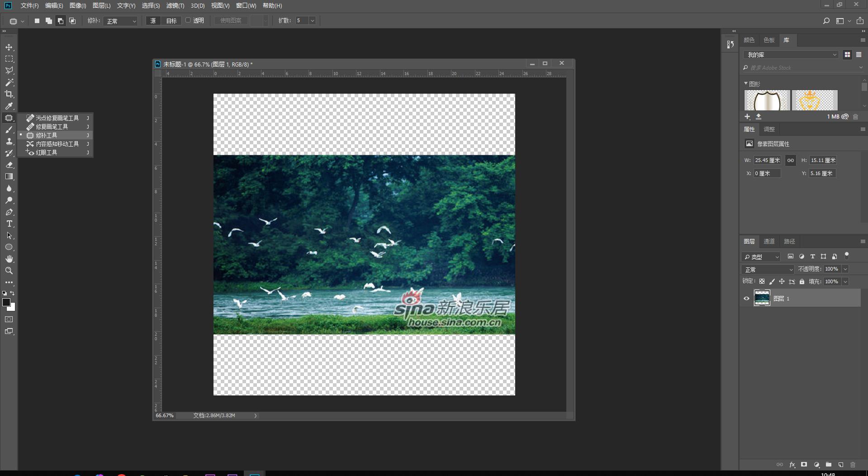Select the Move tool
The image size is (868, 476).
pyautogui.click(x=9, y=47)
